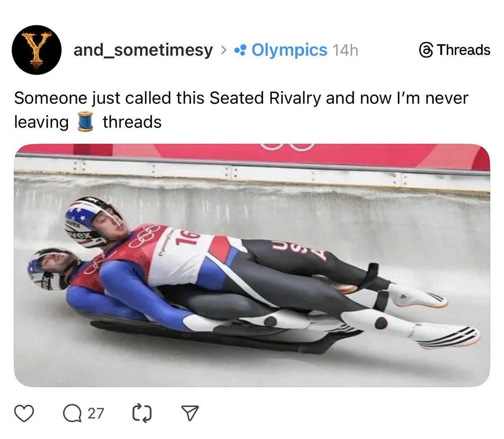Click the word 'threads' after the spool emoji

[132, 122]
